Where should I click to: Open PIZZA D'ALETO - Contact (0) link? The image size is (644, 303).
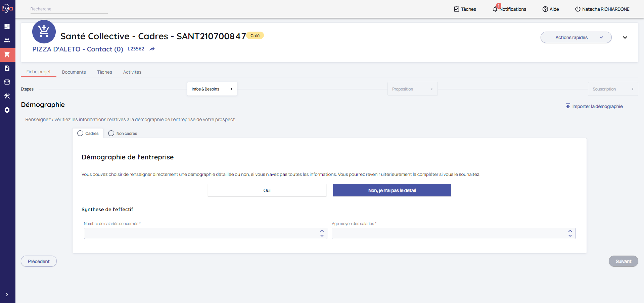pyautogui.click(x=78, y=49)
